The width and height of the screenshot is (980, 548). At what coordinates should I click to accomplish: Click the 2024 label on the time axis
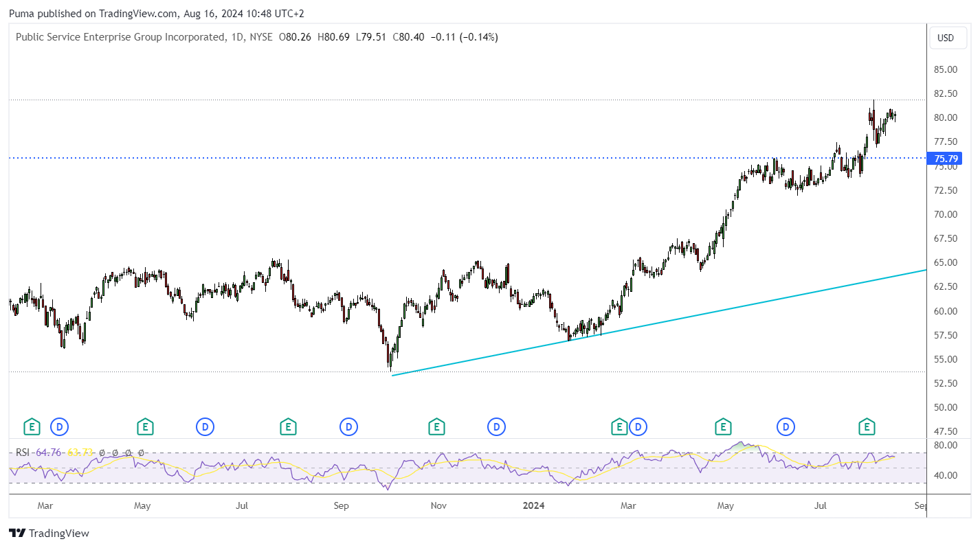coord(533,506)
